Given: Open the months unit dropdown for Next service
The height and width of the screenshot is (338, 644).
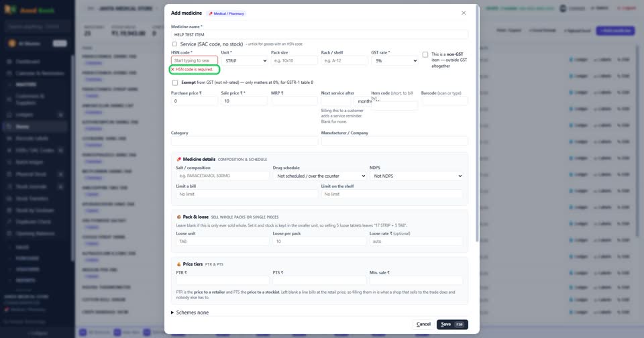Looking at the screenshot, I should [363, 101].
